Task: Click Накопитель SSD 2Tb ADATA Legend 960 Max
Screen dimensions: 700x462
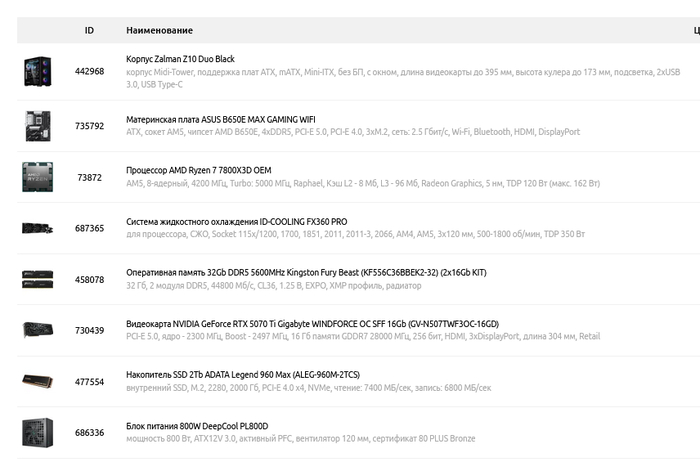Action: (243, 375)
